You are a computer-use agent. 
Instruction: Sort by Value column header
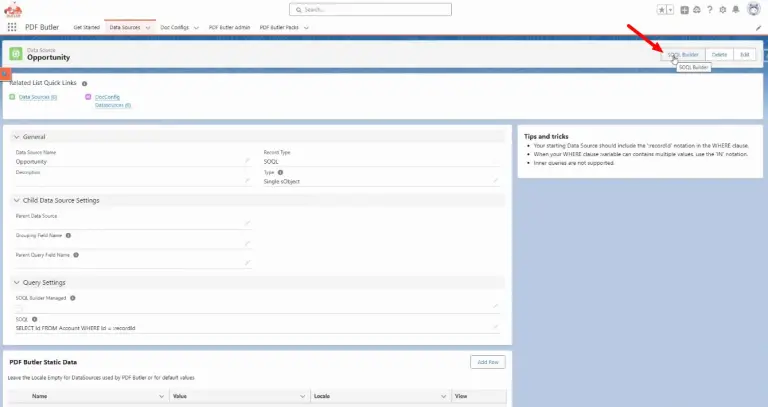(180, 396)
